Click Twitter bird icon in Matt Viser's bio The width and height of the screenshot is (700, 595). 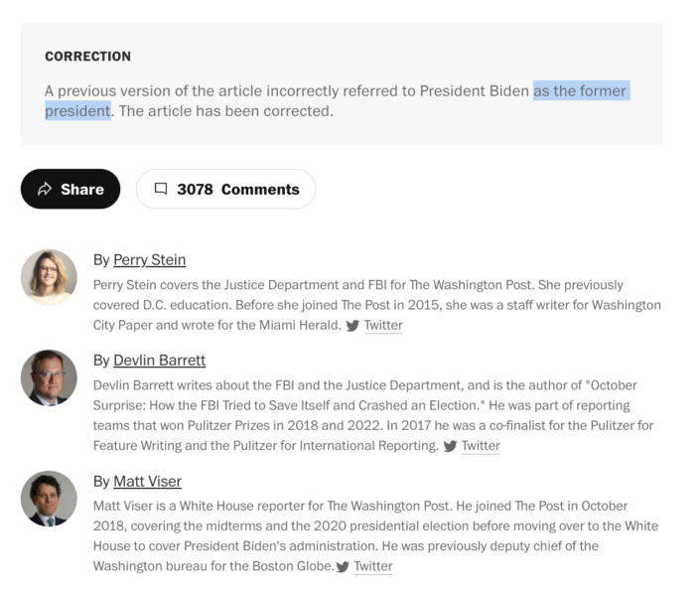343,567
